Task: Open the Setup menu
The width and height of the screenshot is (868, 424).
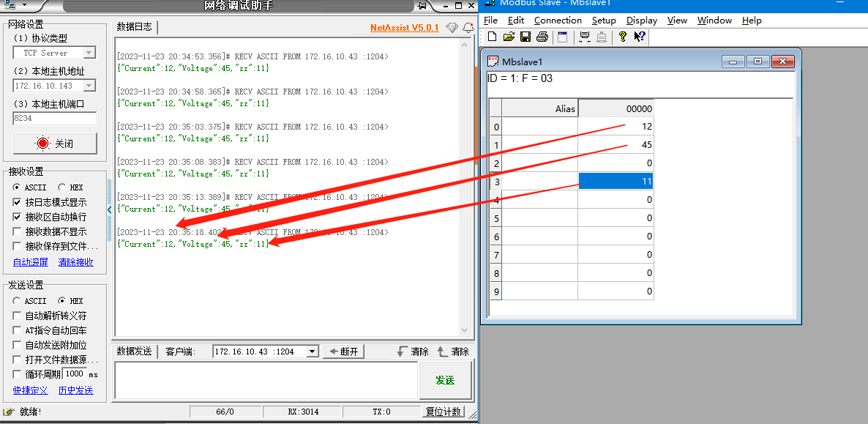Action: coord(604,21)
